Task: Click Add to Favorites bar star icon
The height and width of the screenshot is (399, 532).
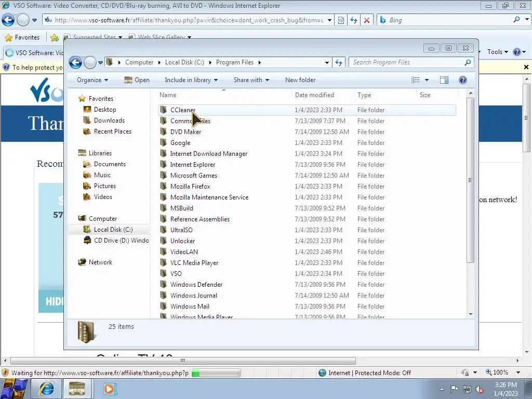Action: [x=54, y=37]
